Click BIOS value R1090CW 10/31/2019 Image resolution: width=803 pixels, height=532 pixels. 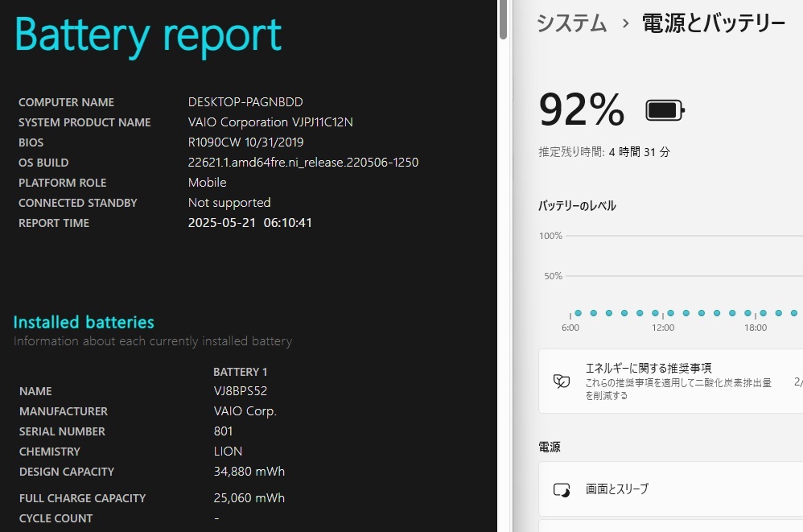click(x=246, y=142)
